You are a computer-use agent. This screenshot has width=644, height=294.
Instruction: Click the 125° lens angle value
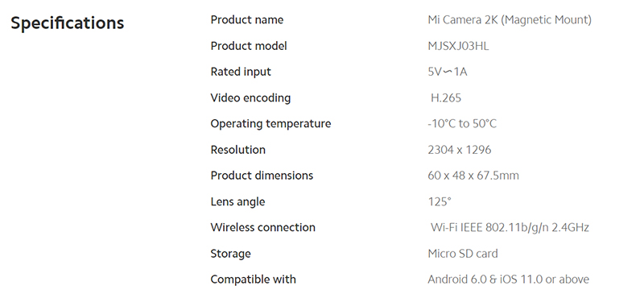click(x=440, y=201)
